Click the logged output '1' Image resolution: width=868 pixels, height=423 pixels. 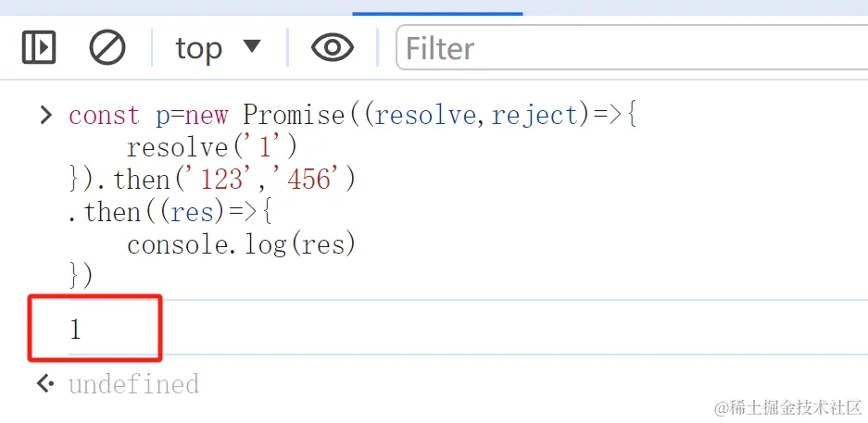coord(76,329)
